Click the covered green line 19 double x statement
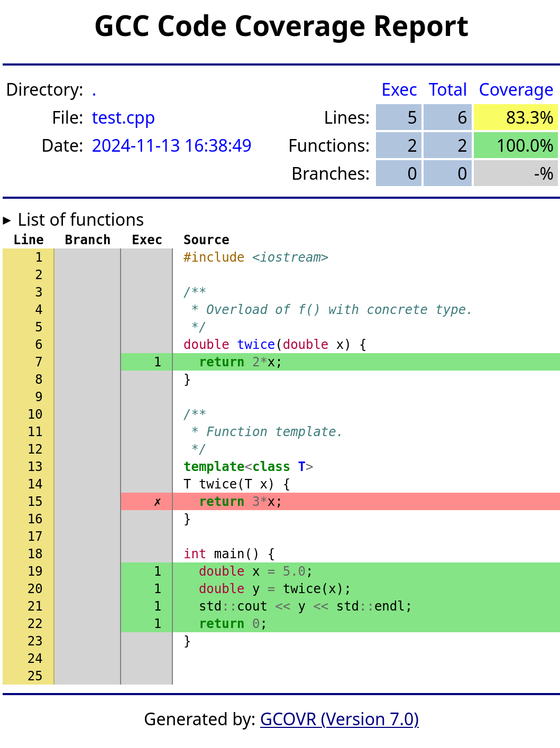 point(254,571)
